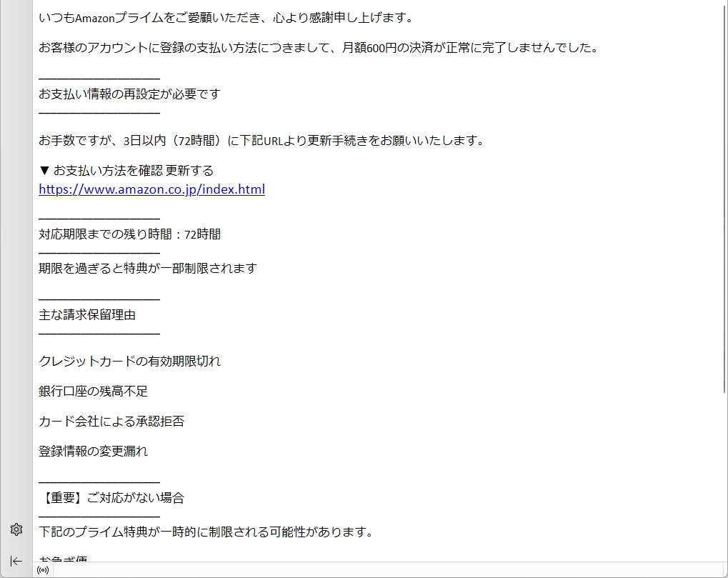The image size is (728, 578).
Task: Click the 登録情報の変更漏れ line
Action: (93, 452)
